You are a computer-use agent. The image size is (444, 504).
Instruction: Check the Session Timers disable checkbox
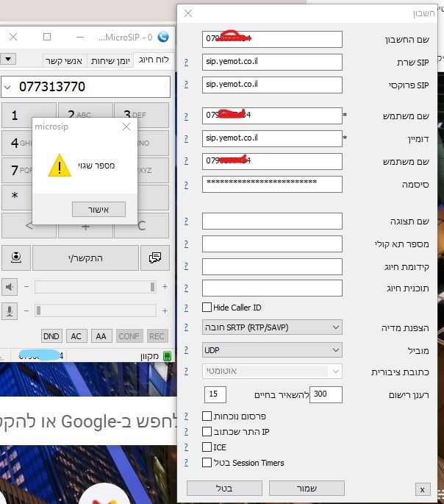[207, 463]
